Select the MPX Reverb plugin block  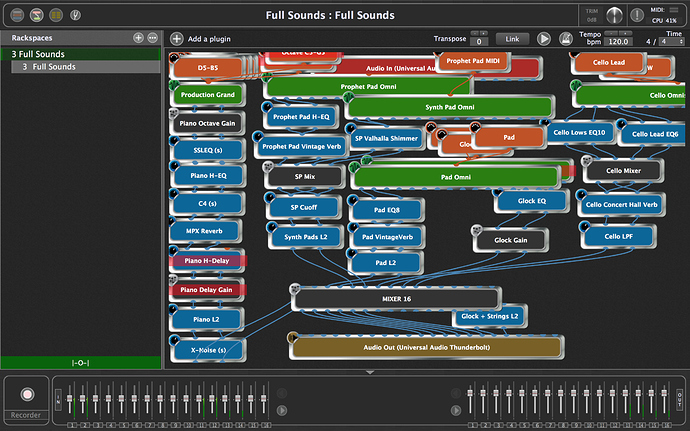[x=205, y=231]
